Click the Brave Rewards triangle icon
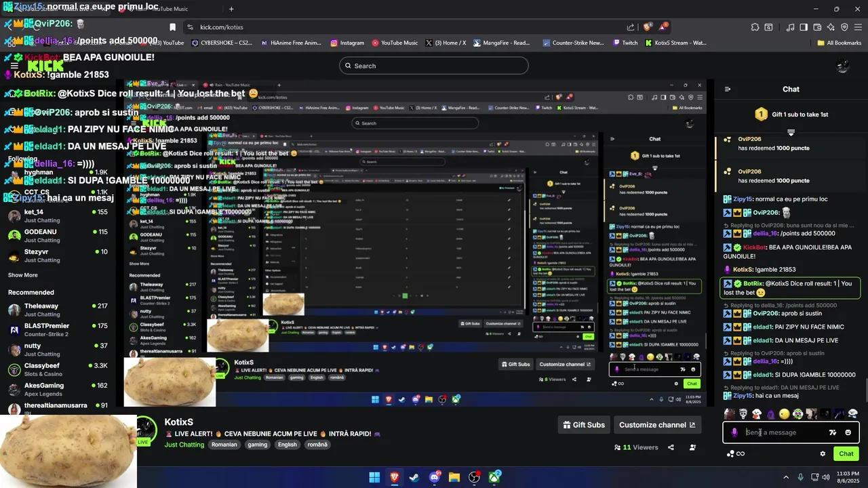This screenshot has height=488, width=868. click(x=664, y=27)
